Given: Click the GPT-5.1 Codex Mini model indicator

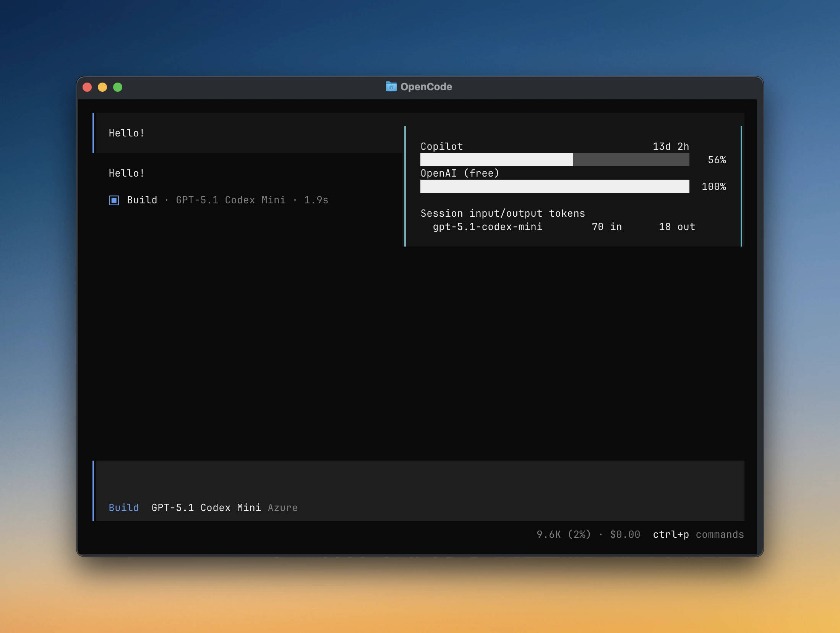Looking at the screenshot, I should [207, 508].
